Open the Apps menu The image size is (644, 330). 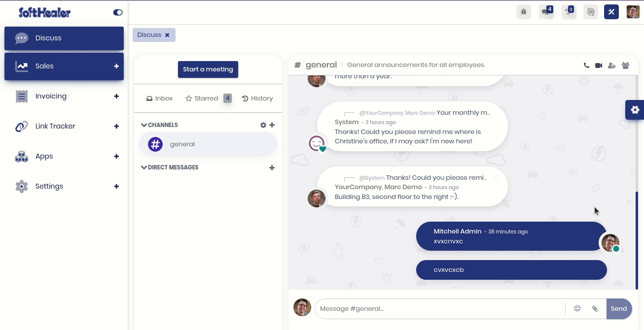[64, 156]
